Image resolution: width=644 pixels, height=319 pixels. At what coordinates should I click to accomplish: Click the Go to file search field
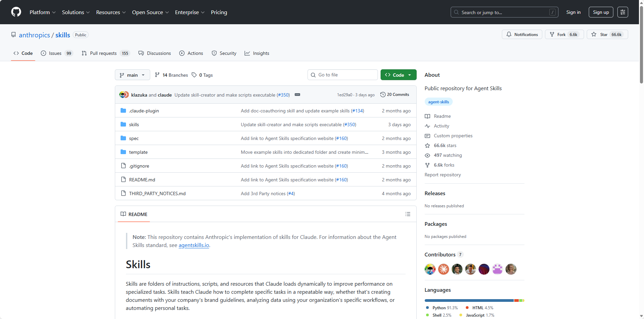pos(342,74)
